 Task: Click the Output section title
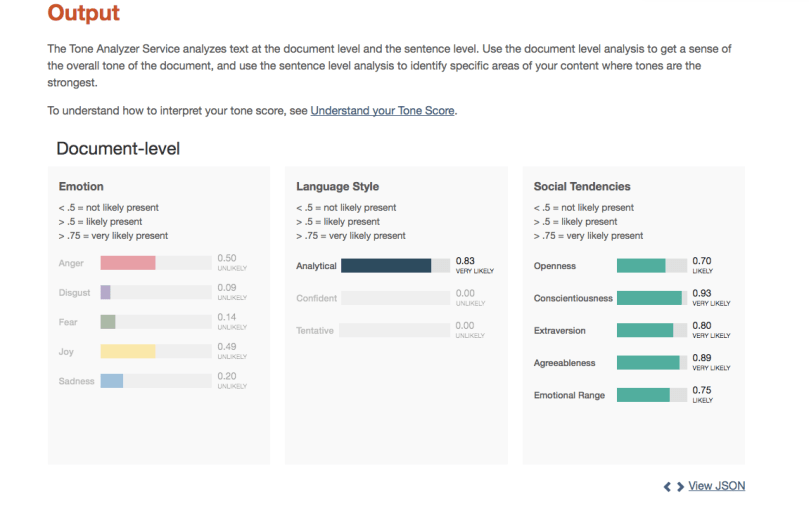[x=83, y=14]
